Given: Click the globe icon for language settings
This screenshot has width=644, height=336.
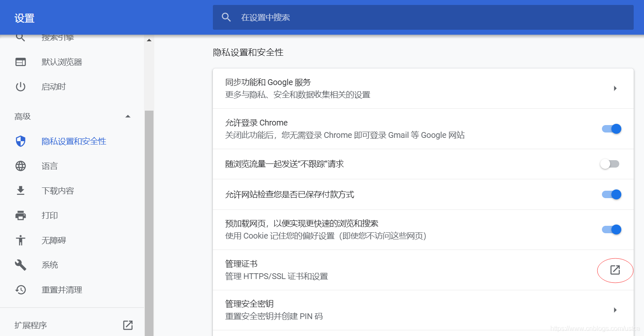Looking at the screenshot, I should coord(21,166).
